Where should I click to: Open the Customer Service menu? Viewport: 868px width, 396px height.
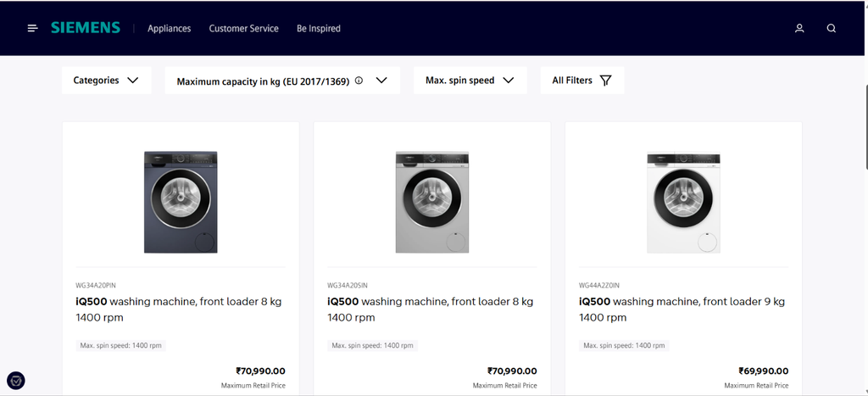pos(243,28)
